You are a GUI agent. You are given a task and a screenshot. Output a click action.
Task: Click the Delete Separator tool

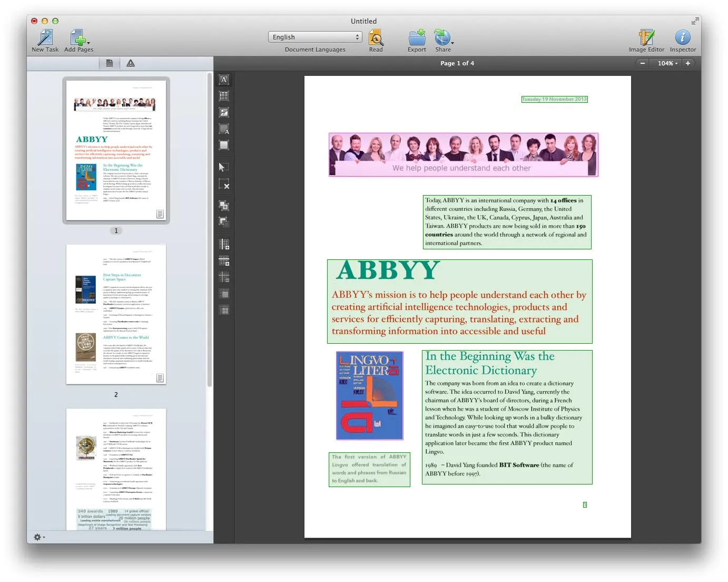point(224,277)
